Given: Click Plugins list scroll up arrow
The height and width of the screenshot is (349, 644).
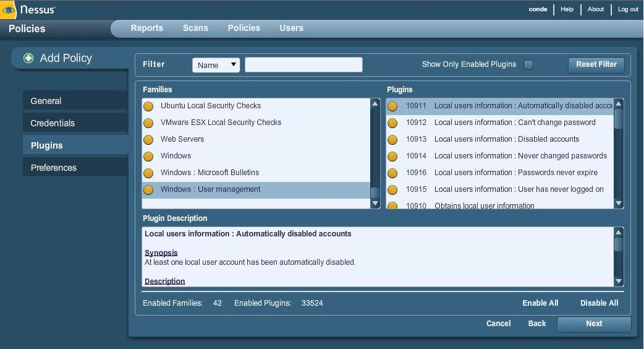Looking at the screenshot, I should 619,103.
